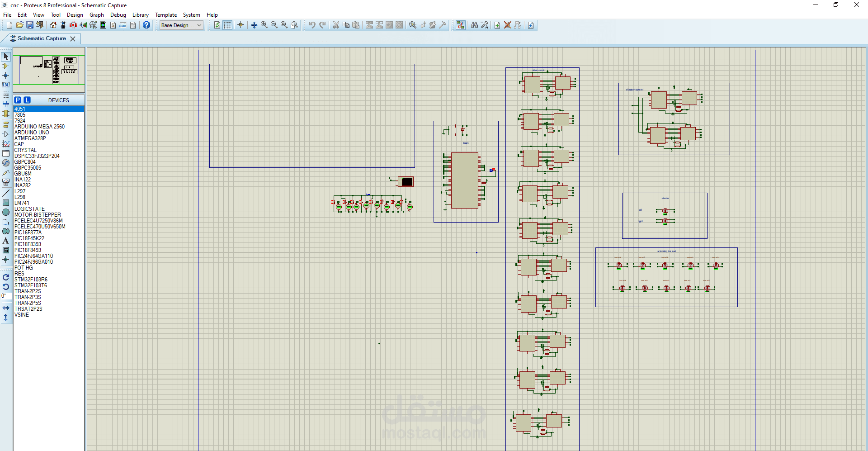The width and height of the screenshot is (868, 451).
Task: Open the Template menu
Action: 166,15
